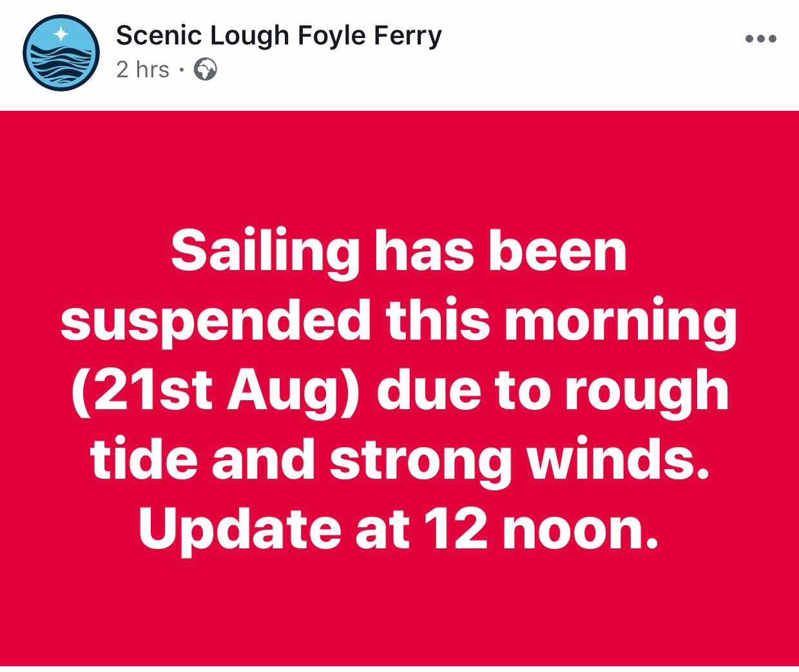
Task: Click the 'Sailing has been' headline line
Action: pyautogui.click(x=399, y=251)
